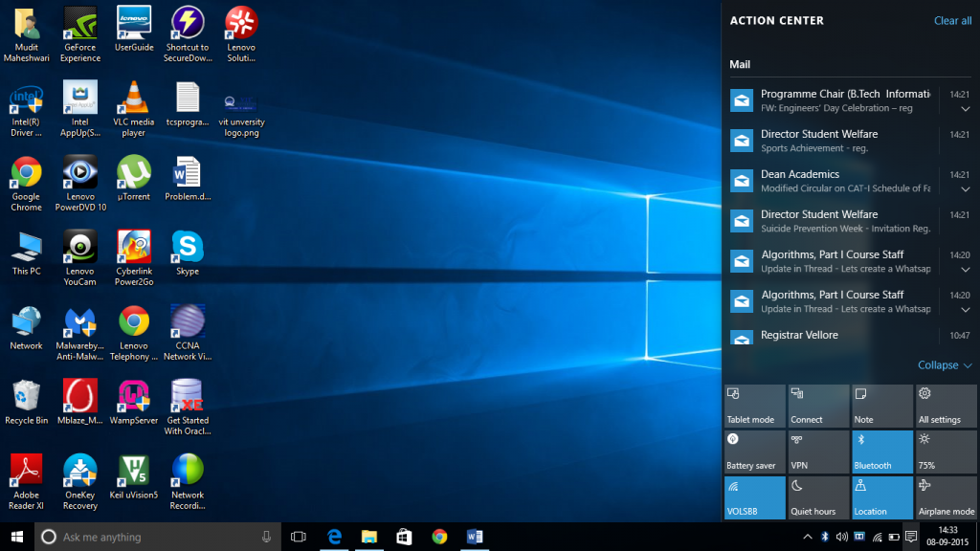Enable the Battery saver tile
This screenshot has width=980, height=551.
[x=754, y=452]
